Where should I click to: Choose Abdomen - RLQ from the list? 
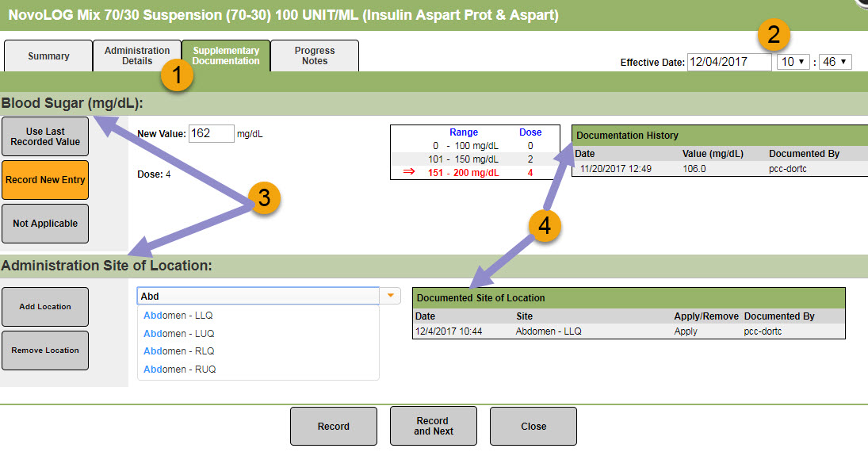pyautogui.click(x=258, y=351)
